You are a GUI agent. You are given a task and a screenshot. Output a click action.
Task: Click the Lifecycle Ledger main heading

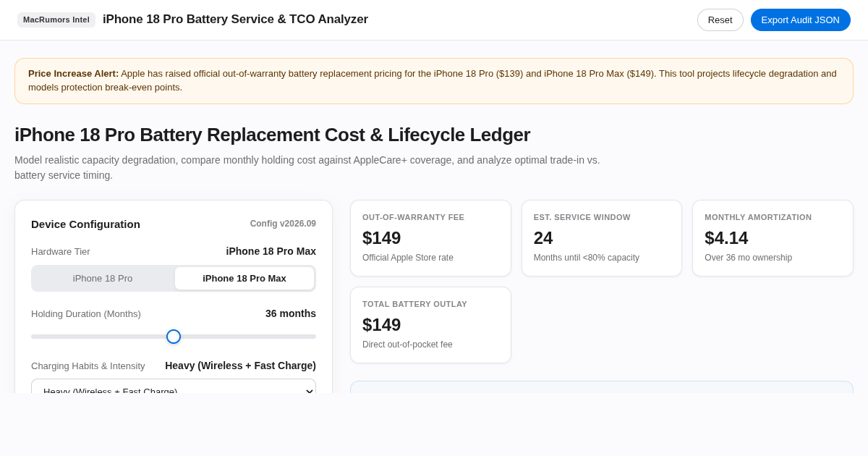point(272,135)
